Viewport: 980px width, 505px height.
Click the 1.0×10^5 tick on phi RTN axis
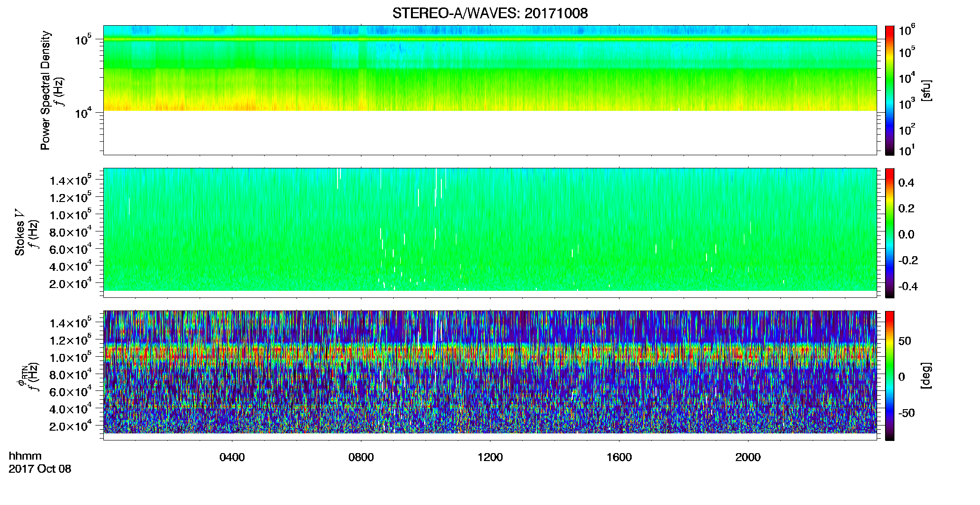tap(70, 358)
